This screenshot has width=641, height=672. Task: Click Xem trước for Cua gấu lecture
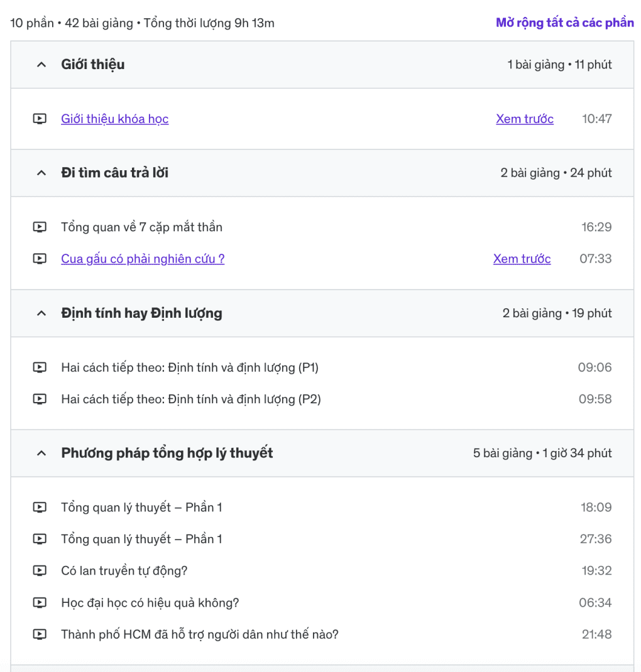(x=522, y=259)
